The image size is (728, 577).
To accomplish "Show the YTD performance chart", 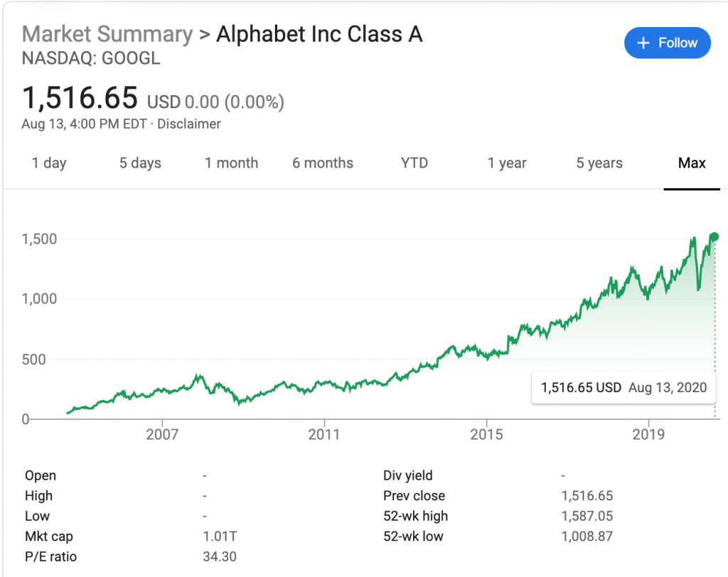I will tap(414, 163).
